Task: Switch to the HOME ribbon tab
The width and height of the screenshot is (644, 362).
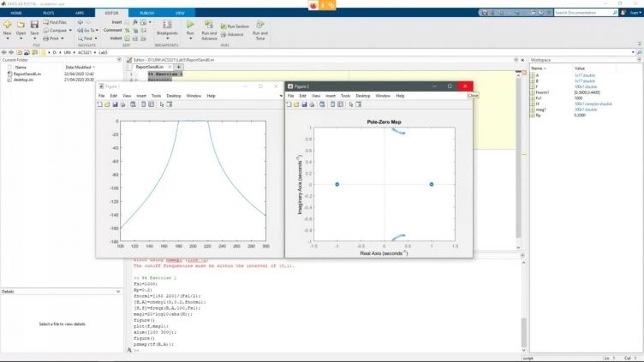Action: point(16,13)
